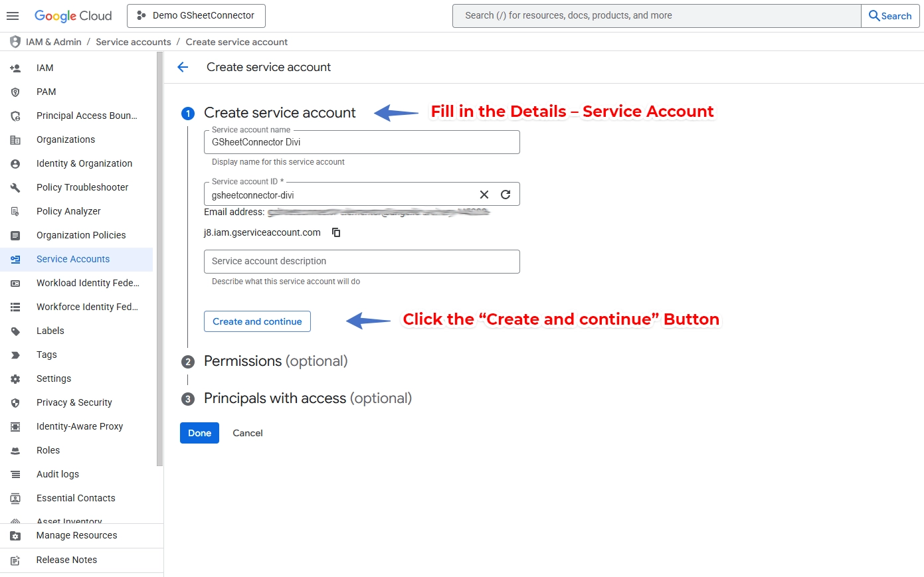Click Cancel to discard the form
Screen dimensions: 924x577
[x=247, y=432]
